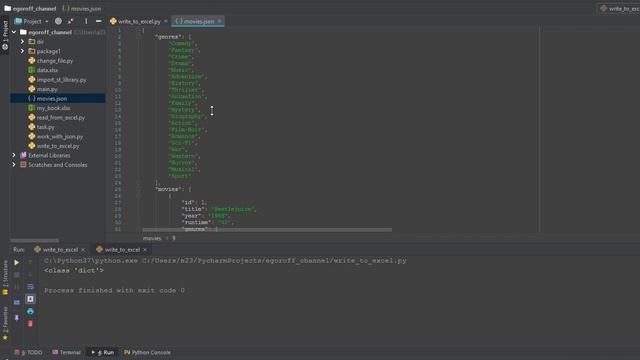Click the Locate current file target icon

pos(58,21)
